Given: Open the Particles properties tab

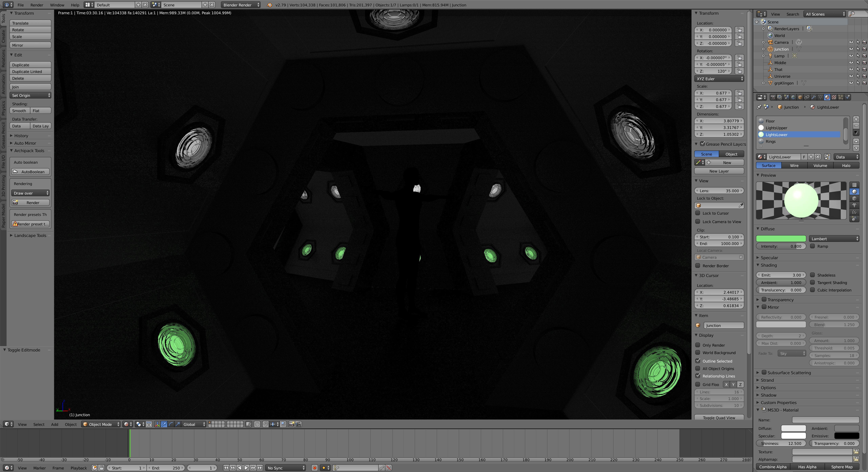Looking at the screenshot, I should click(x=841, y=97).
